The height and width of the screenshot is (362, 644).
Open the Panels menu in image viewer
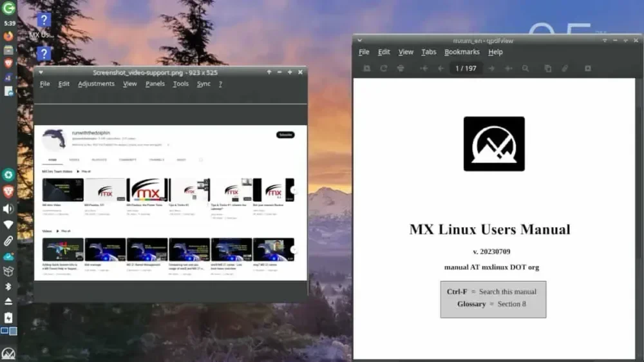tap(155, 84)
